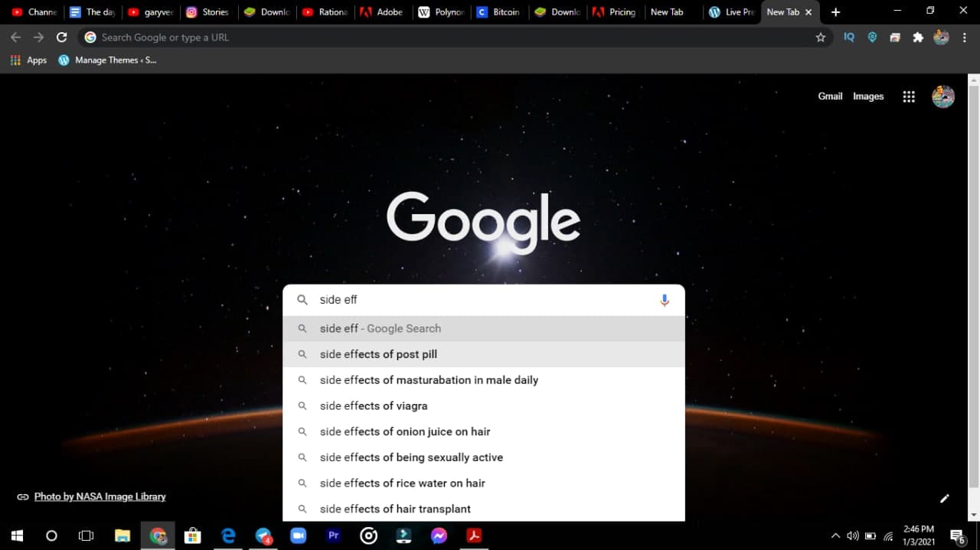This screenshot has width=980, height=550.
Task: Switch to the Channel YouTube tab
Action: coord(34,12)
